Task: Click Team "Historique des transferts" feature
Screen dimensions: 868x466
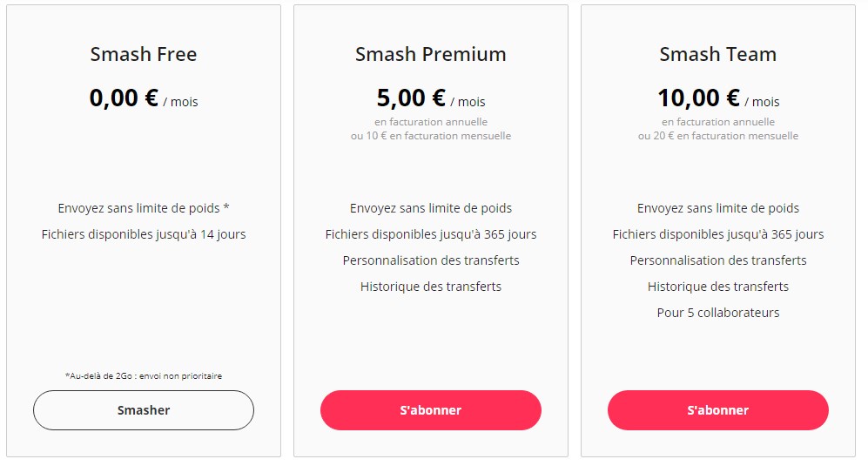Action: tap(718, 287)
